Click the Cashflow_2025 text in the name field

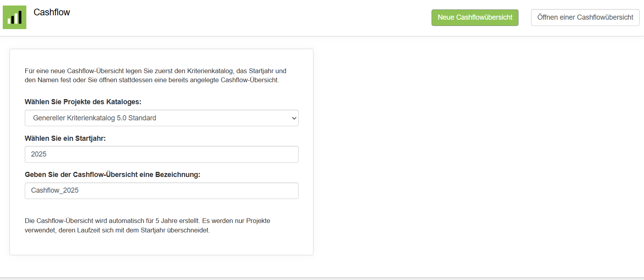[x=55, y=190]
